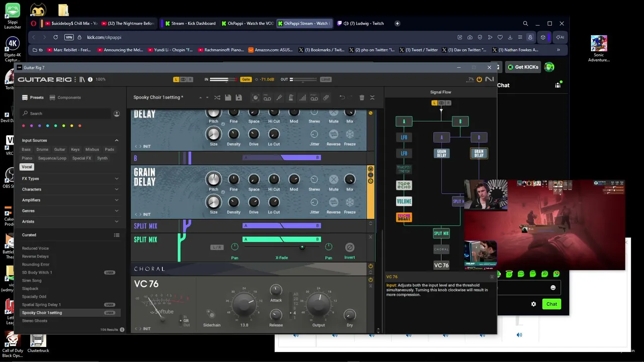The height and width of the screenshot is (362, 644).
Task: Open the Guitar Rig info icon
Action: [x=90, y=79]
